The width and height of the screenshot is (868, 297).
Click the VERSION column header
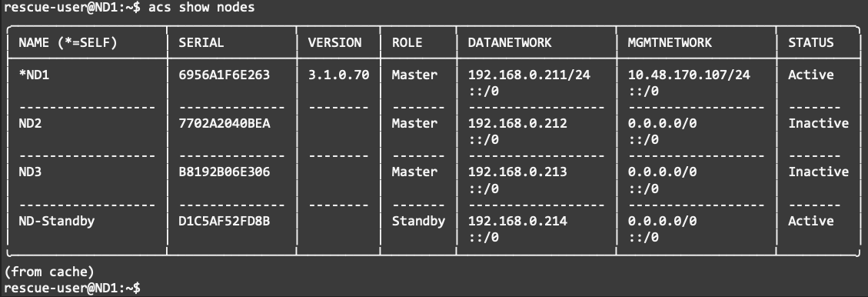335,42
